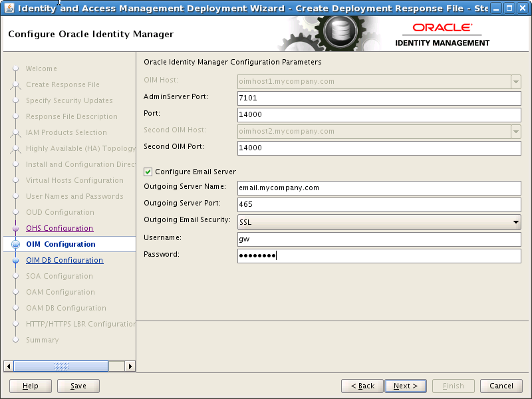Click the SOA Configuration step

coord(59,276)
